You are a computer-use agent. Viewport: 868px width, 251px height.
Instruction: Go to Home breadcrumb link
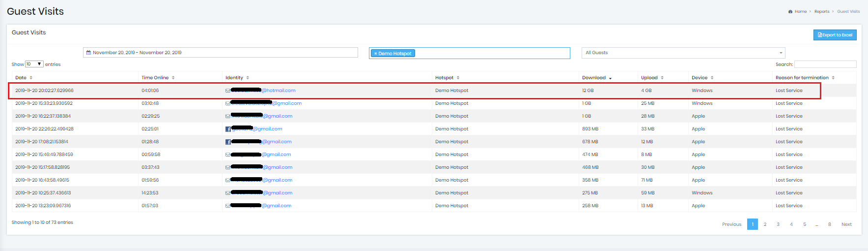tap(801, 11)
